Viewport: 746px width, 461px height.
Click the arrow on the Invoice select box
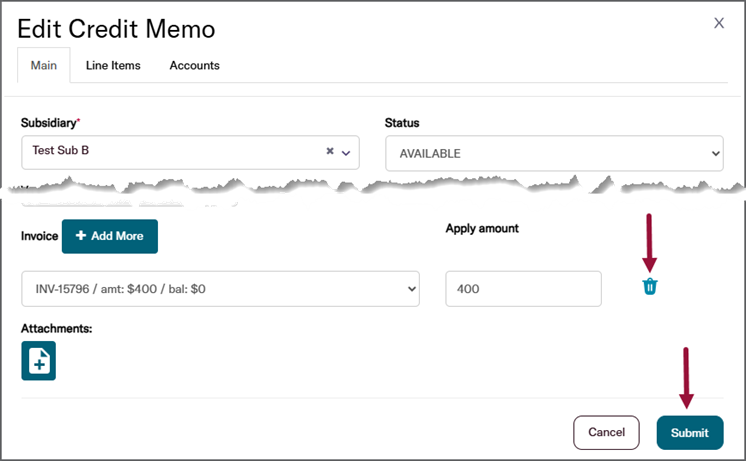coord(408,289)
